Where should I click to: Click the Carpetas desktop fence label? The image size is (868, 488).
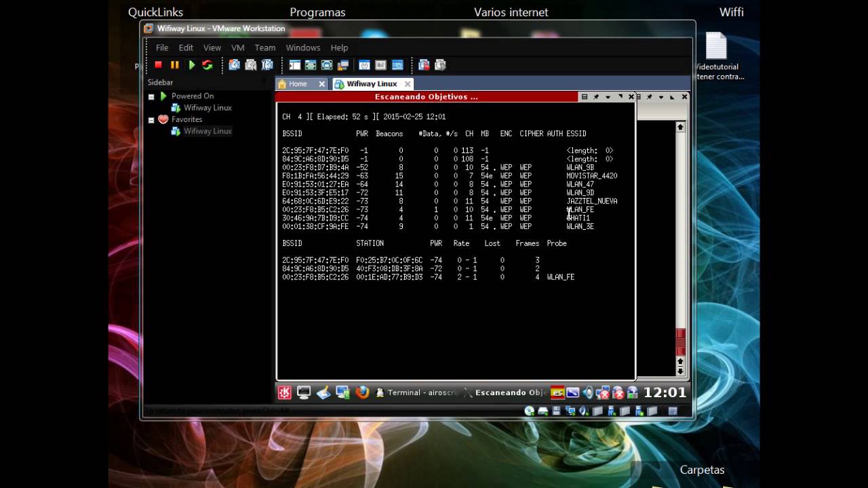pos(702,470)
